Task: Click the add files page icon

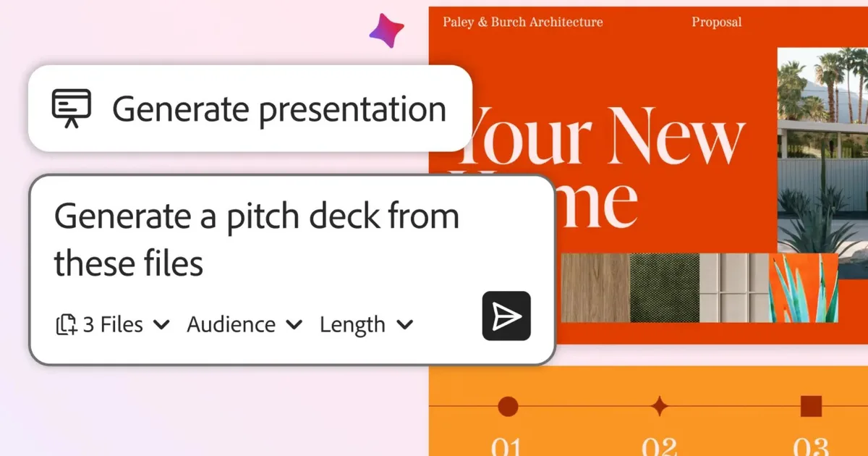Action: tap(66, 324)
